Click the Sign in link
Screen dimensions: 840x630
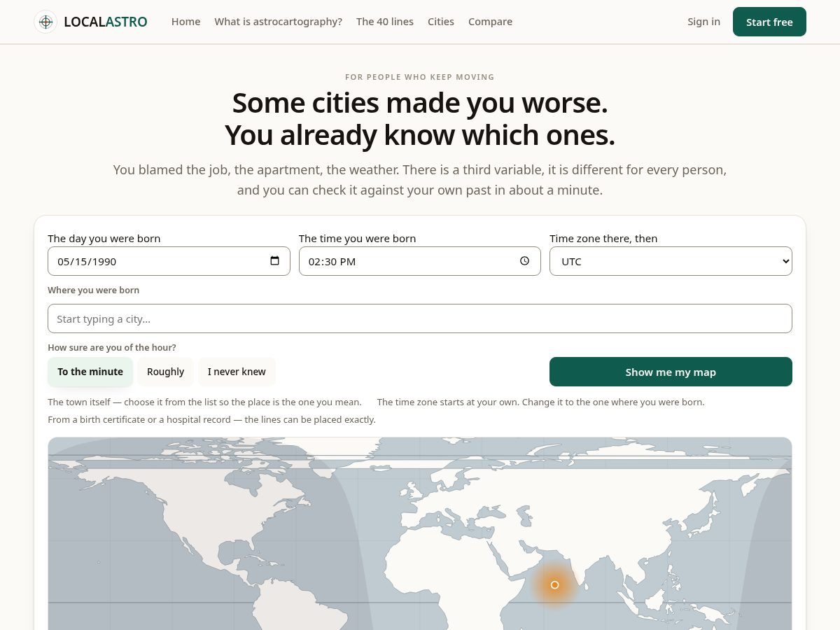coord(703,22)
